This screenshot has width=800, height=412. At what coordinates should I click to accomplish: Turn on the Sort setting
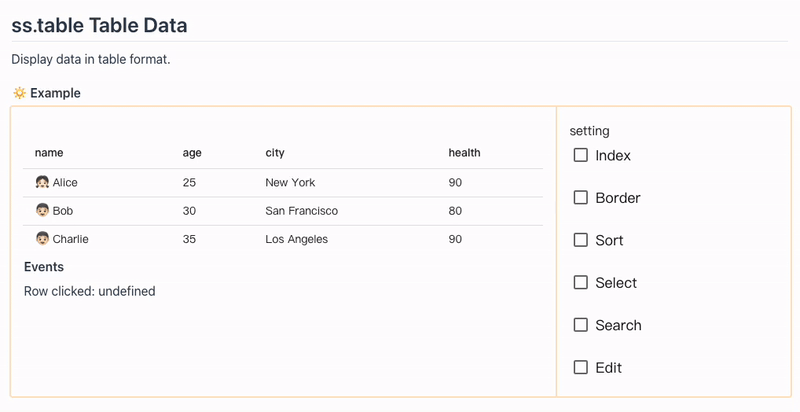point(581,240)
